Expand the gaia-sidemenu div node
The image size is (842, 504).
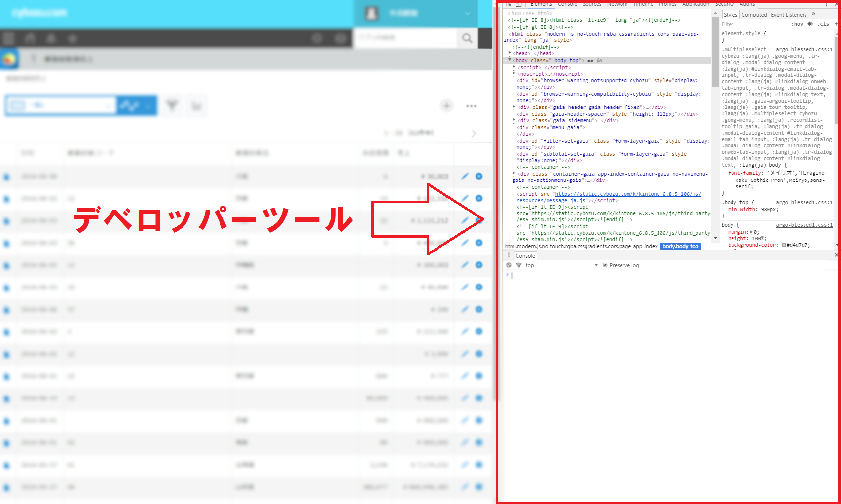(x=514, y=120)
